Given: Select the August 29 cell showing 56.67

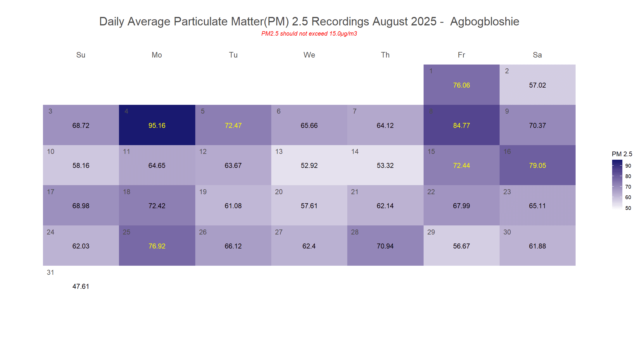Looking at the screenshot, I should click(x=461, y=246).
